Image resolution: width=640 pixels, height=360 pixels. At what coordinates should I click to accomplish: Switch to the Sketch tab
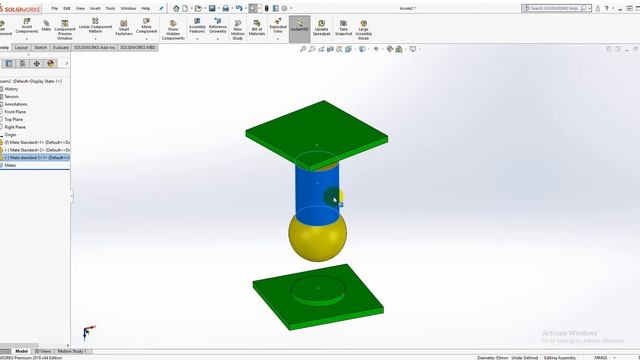point(40,48)
